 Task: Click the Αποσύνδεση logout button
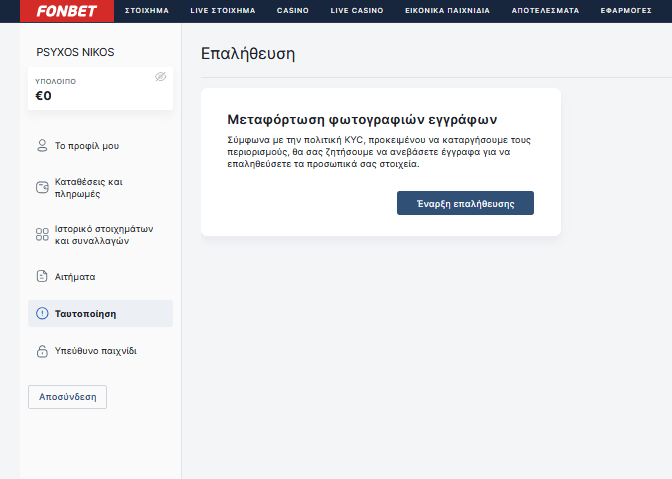(67, 397)
